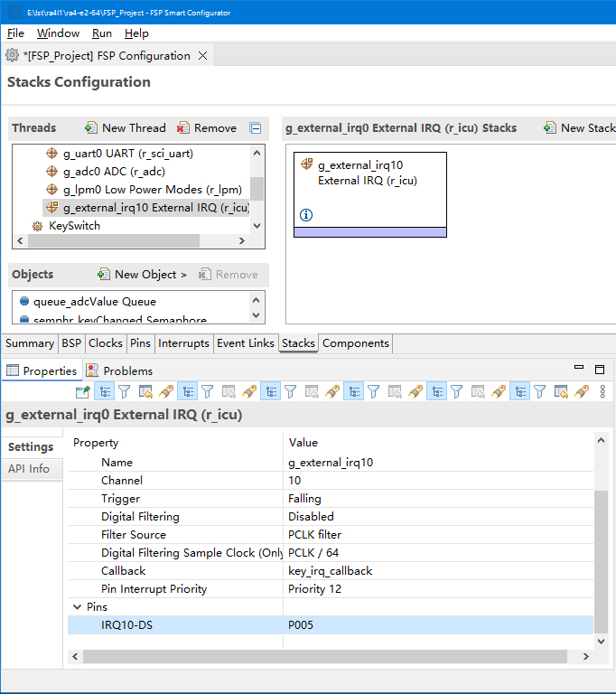This screenshot has height=694, width=616.
Task: Select the IRQ10-DS pin value P005
Action: point(438,625)
